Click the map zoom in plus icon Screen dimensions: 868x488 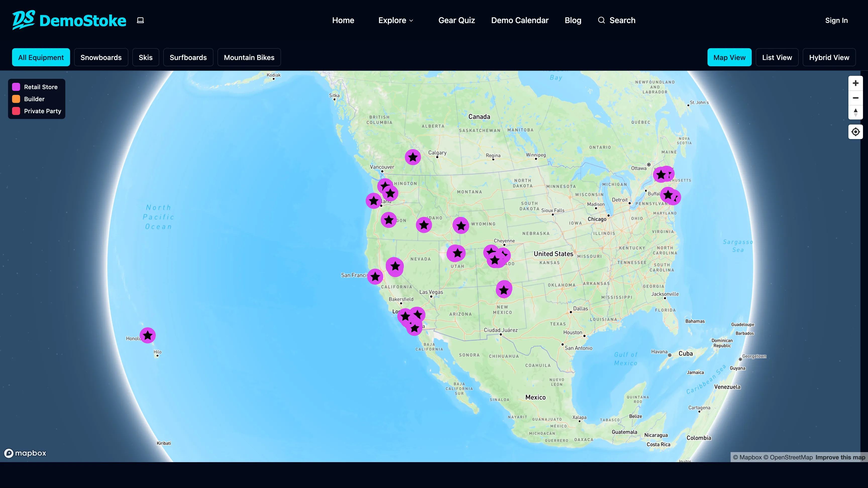point(855,83)
